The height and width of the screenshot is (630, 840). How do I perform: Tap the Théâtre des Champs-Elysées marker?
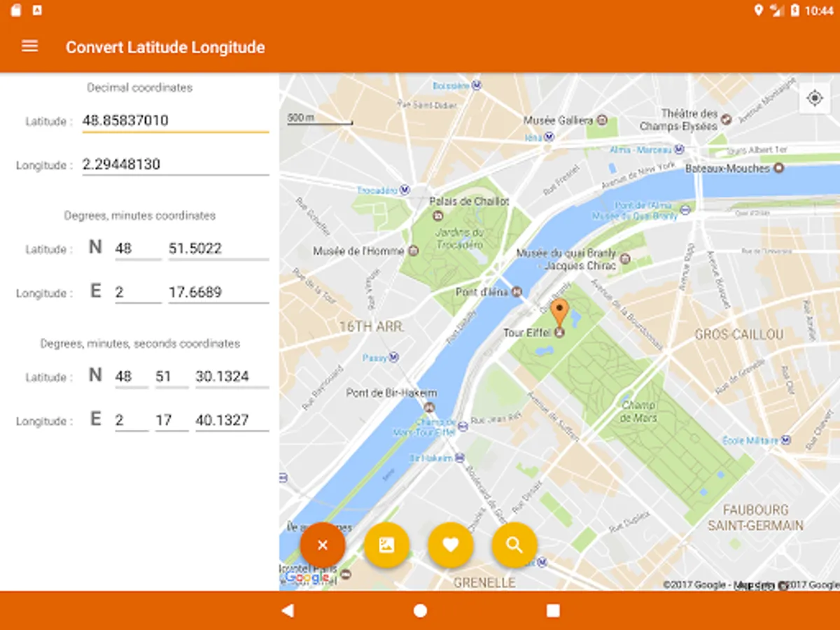pos(727,120)
